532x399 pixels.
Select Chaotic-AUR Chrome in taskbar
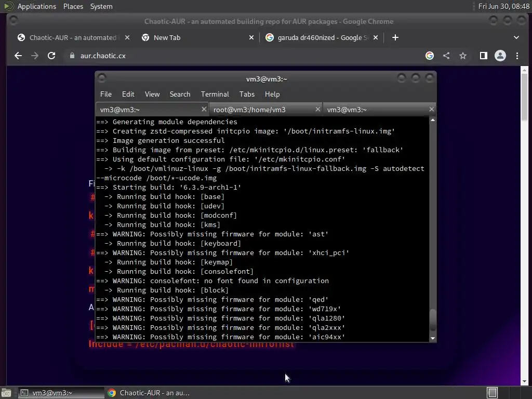pyautogui.click(x=149, y=393)
